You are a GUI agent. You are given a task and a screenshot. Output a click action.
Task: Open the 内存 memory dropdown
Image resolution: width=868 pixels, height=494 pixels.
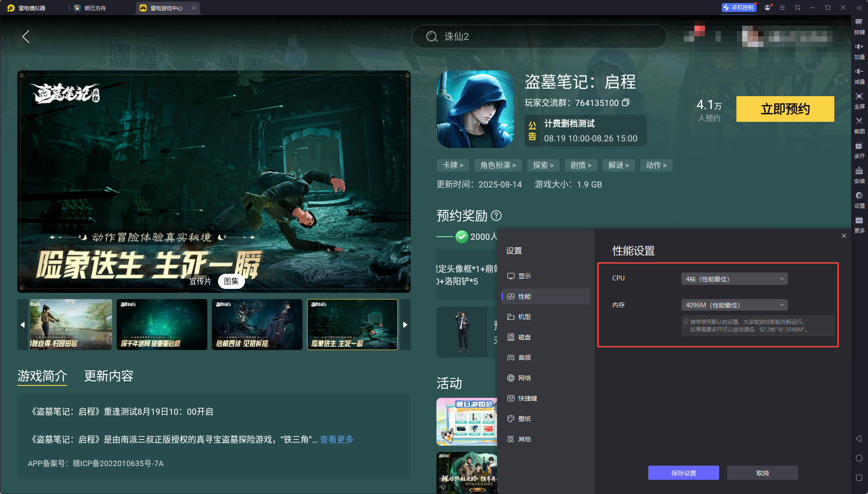[x=734, y=305]
